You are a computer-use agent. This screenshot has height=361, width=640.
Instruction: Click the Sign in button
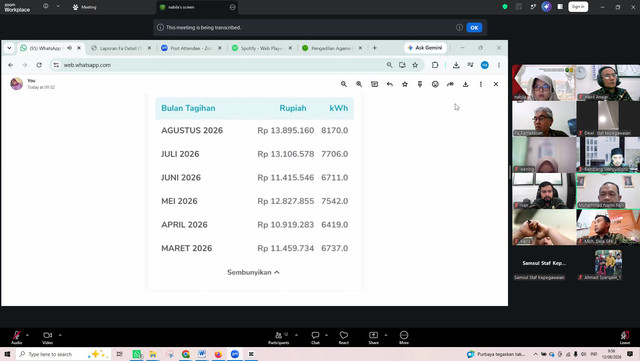pos(578,7)
